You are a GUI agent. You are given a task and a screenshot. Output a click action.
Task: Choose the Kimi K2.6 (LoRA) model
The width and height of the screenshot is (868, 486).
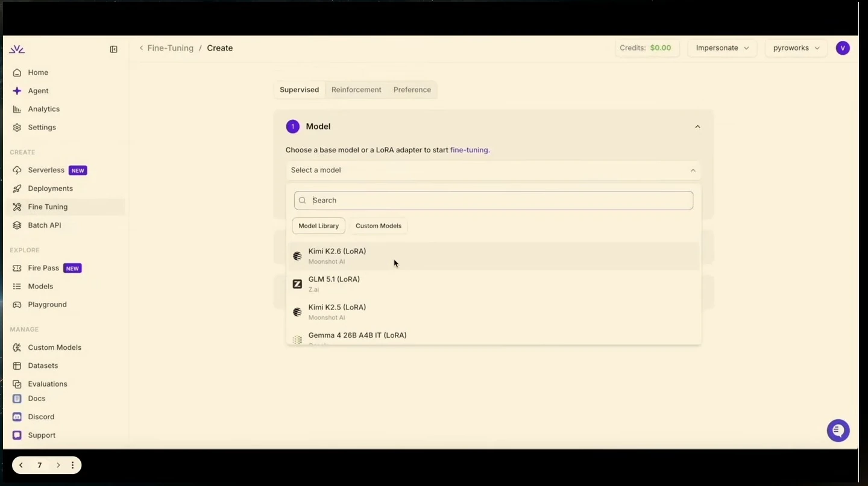click(x=494, y=256)
